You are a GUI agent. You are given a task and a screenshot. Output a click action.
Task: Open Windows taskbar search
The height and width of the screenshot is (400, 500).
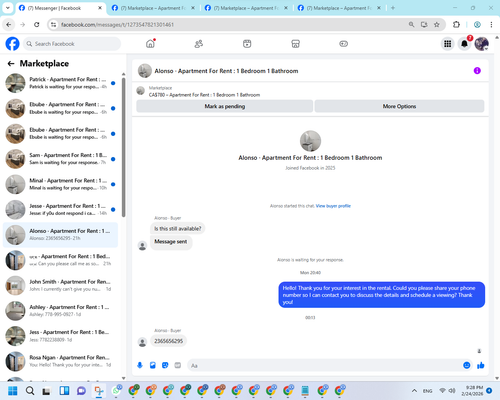(30, 391)
